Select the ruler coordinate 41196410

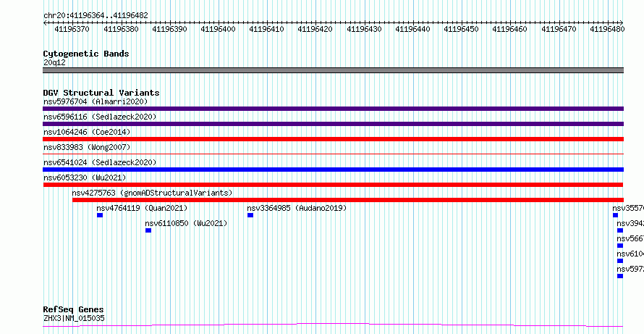[x=267, y=29]
